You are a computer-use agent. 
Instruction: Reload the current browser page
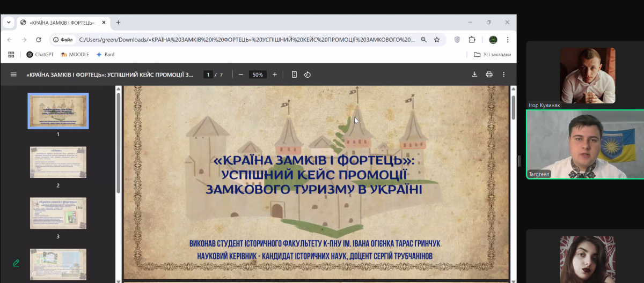[x=39, y=40]
